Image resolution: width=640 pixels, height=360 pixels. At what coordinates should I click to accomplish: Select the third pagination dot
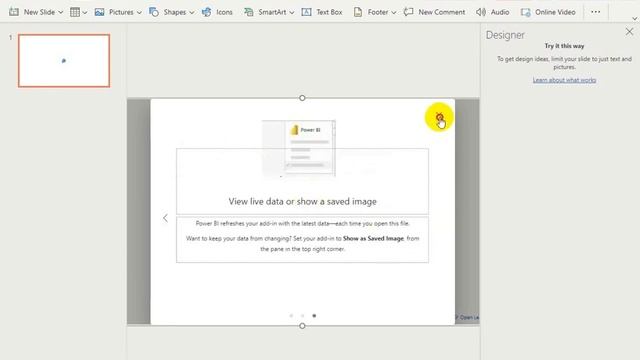314,316
